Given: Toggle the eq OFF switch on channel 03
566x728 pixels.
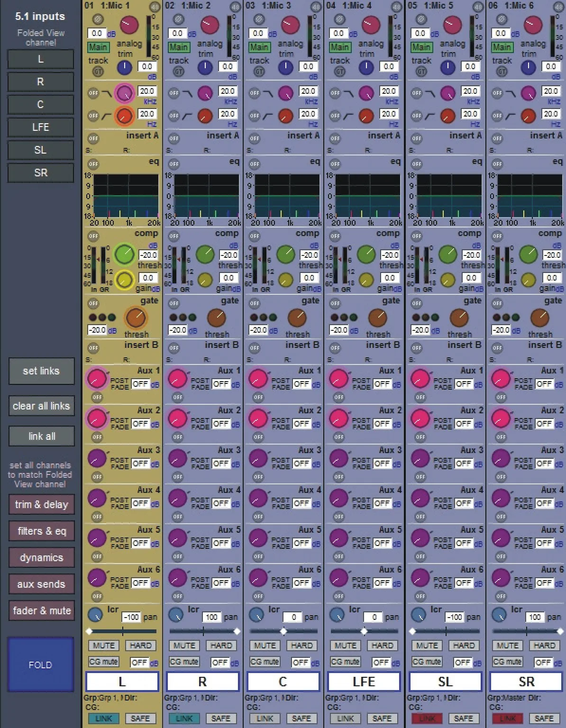Looking at the screenshot, I should (x=255, y=164).
